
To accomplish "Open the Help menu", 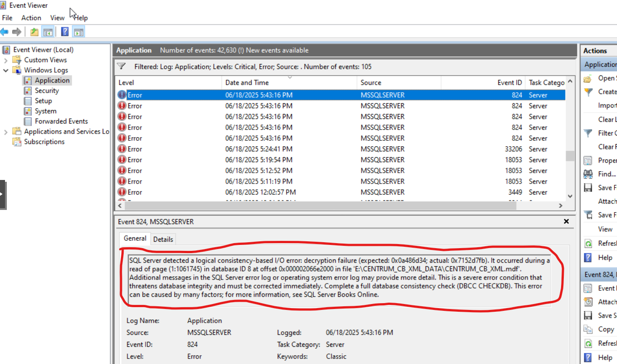I will coord(81,18).
